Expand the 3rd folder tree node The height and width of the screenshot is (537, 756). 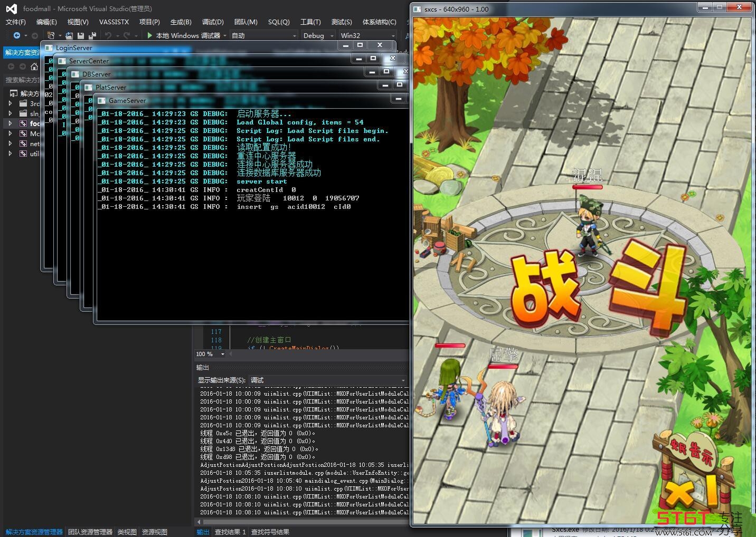(x=10, y=103)
